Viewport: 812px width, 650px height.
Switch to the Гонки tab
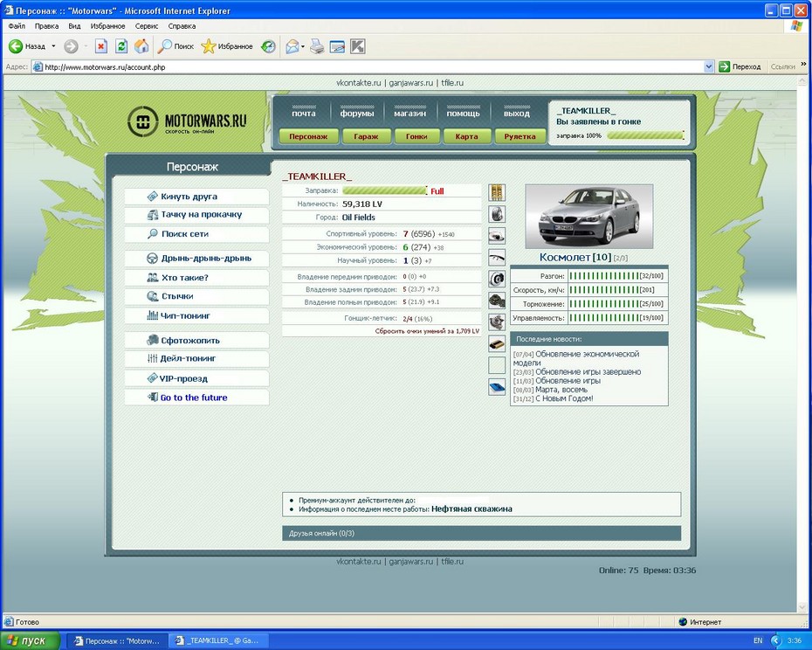tap(416, 136)
